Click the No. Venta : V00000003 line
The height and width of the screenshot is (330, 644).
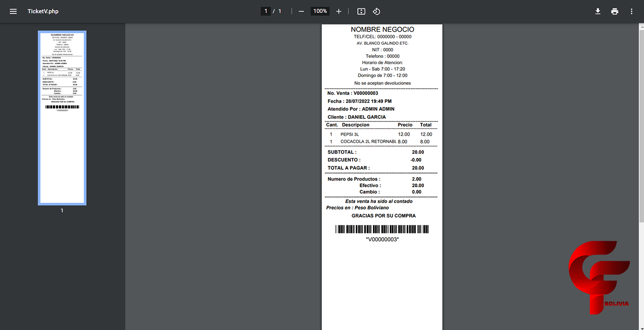tap(353, 93)
